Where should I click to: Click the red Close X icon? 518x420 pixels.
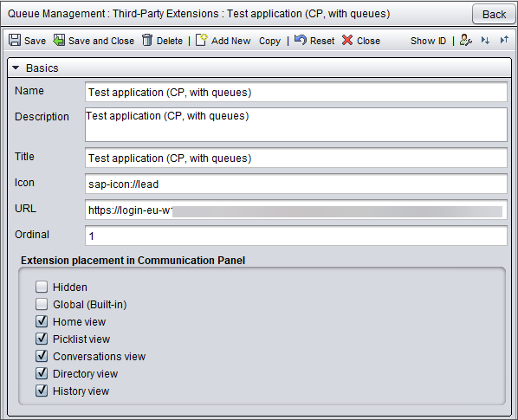coord(347,40)
